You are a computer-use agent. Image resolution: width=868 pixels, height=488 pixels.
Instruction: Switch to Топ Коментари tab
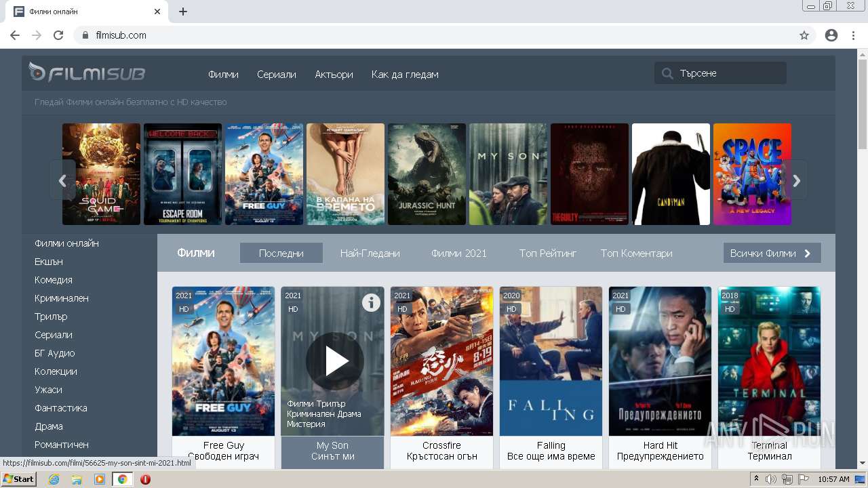(x=637, y=253)
